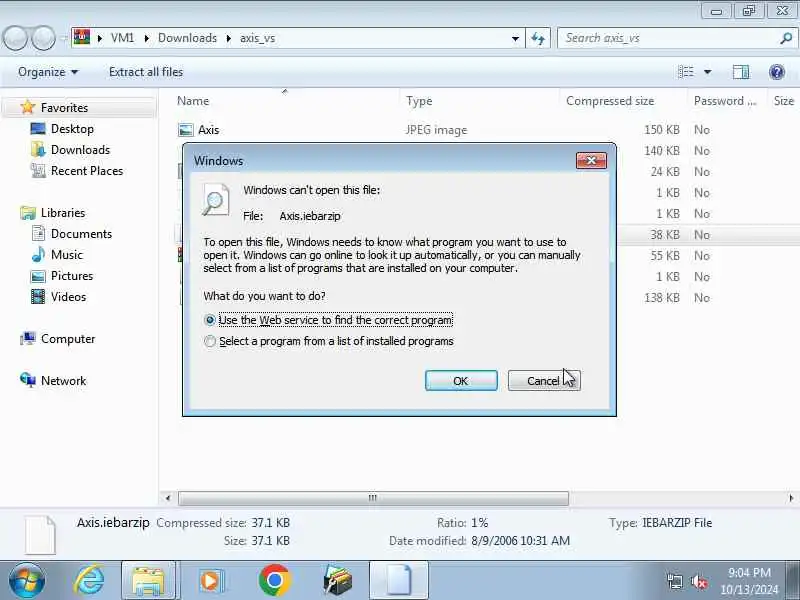Go forward with the Forward button

(x=44, y=38)
